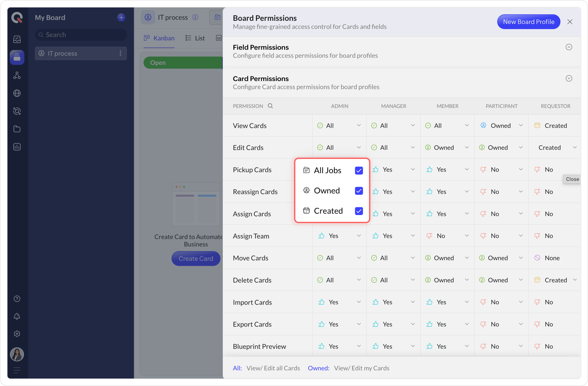Uncheck the All Jobs checkbox
Screen dimensions: 588x386
[x=359, y=170]
